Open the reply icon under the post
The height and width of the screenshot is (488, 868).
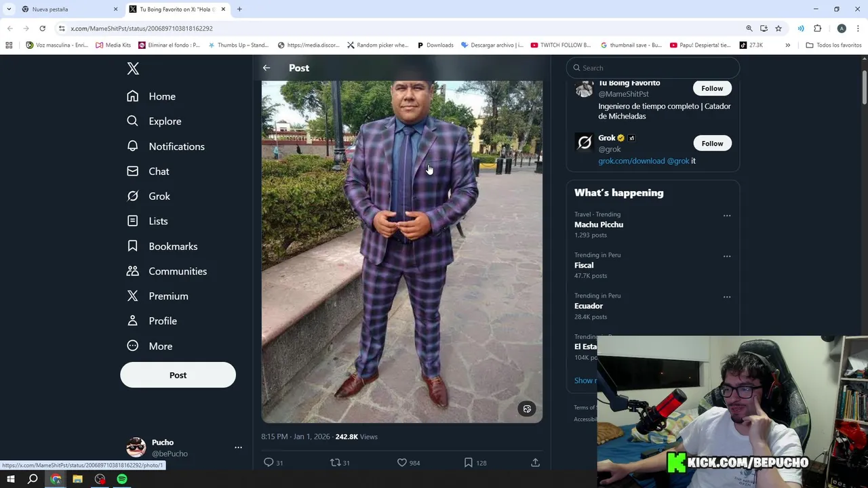tap(269, 462)
